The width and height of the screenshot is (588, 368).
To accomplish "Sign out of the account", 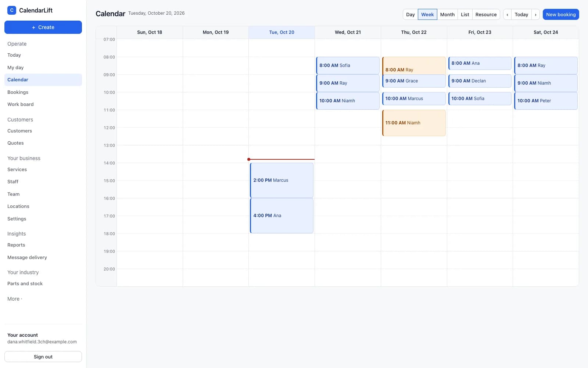I will click(43, 357).
